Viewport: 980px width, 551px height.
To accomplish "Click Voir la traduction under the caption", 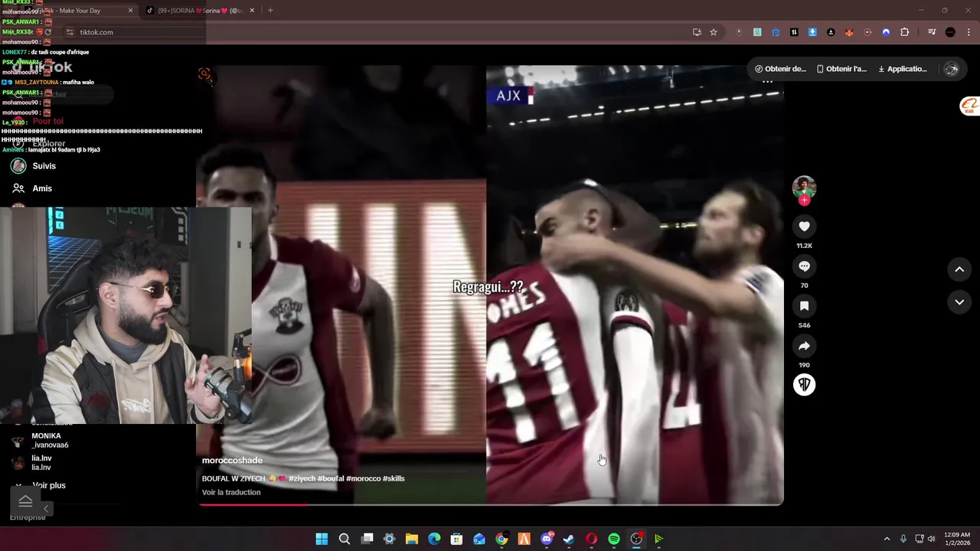I will 231,492.
